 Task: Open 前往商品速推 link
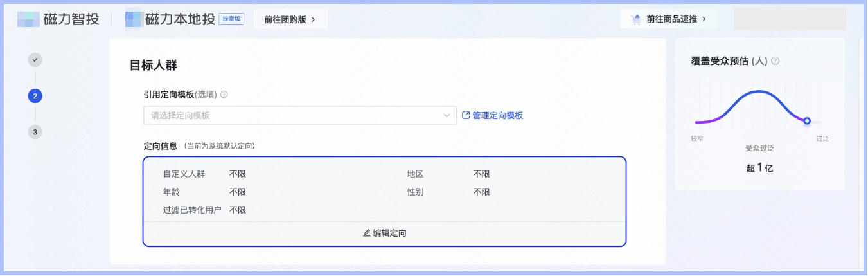coord(669,19)
